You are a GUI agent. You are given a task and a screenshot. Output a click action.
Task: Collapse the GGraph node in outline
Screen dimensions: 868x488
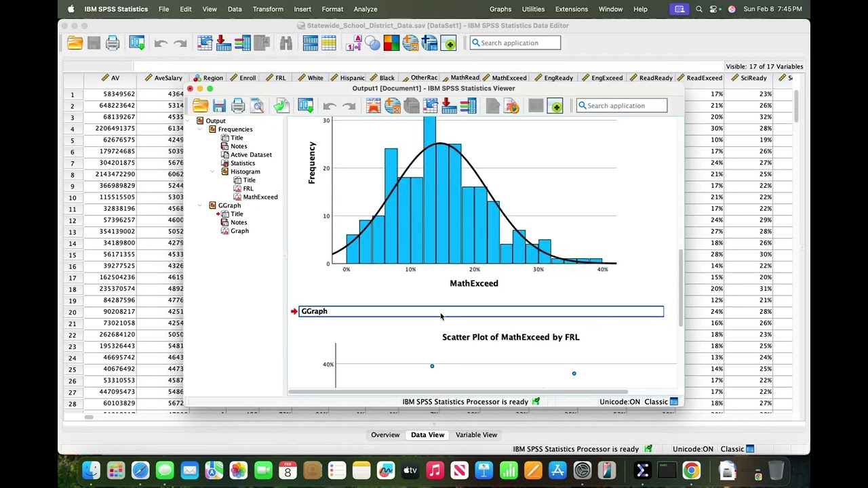pos(201,205)
